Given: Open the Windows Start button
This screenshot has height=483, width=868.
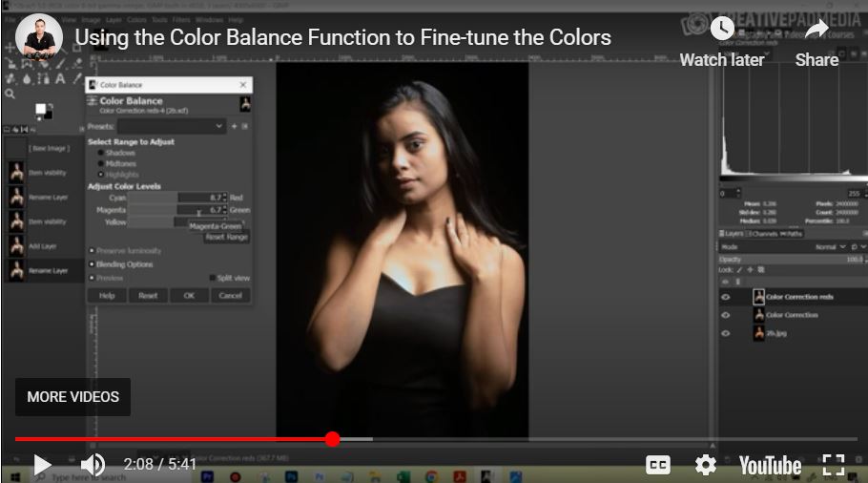Looking at the screenshot, I should (14, 477).
